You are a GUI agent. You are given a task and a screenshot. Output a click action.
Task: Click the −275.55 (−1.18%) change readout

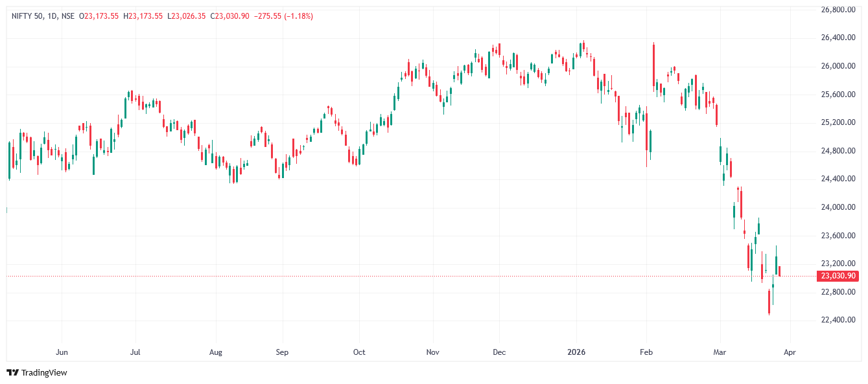coord(283,16)
